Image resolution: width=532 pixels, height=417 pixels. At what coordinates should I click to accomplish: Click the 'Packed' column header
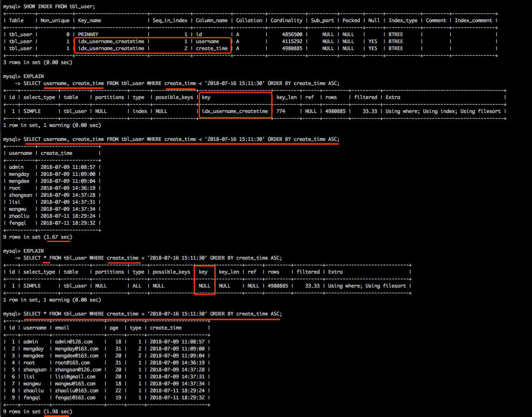pos(351,21)
